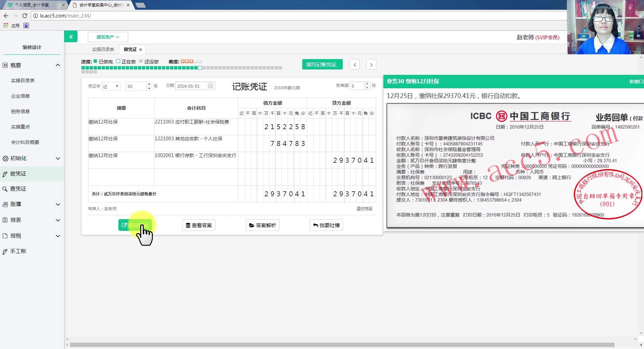This screenshot has width=644, height=349.
Task: Click the 填写记账凭证 green button
Action: [x=322, y=64]
